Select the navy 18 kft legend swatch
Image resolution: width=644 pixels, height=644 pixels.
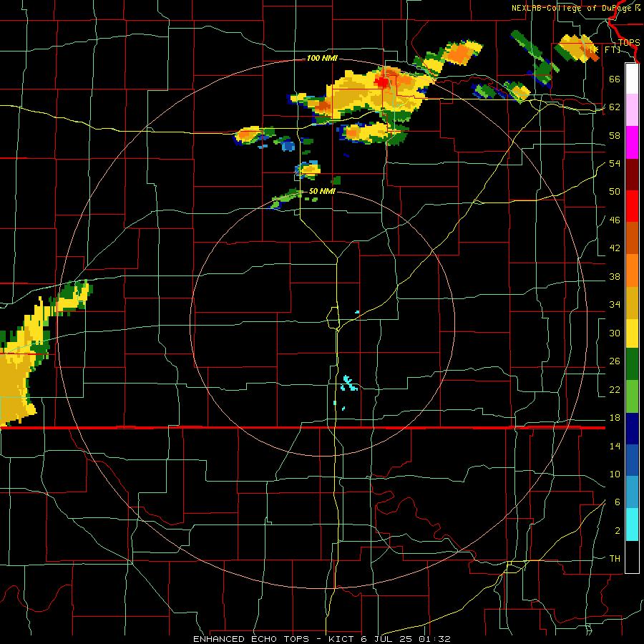632,429
